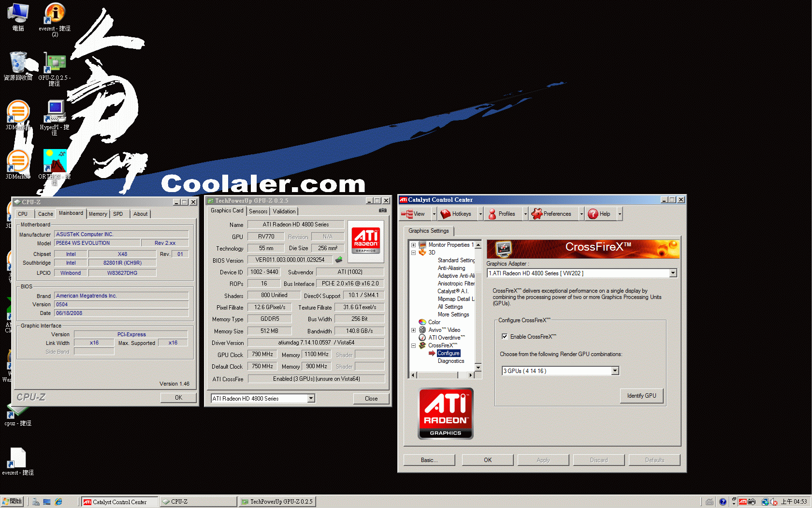Select Diagnostics under CrossFireX tree

(451, 361)
